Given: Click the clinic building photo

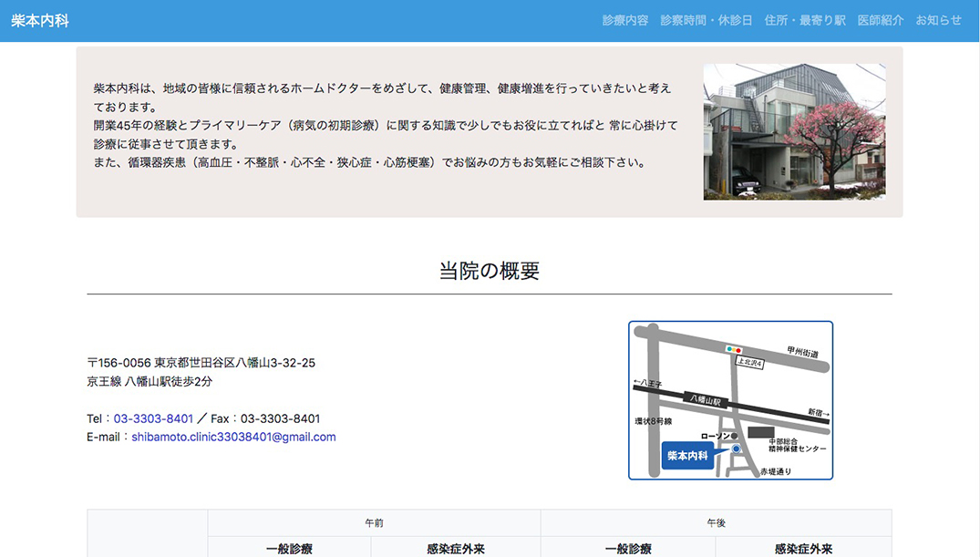Looking at the screenshot, I should pyautogui.click(x=794, y=131).
